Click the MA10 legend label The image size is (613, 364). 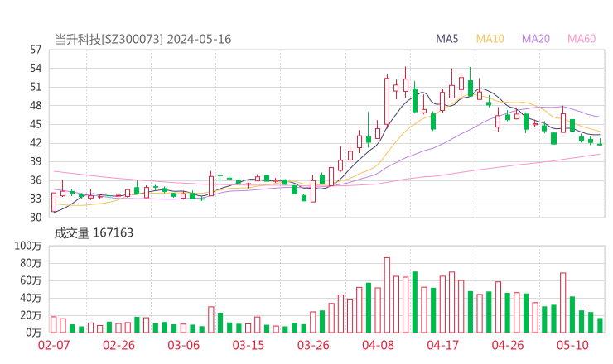coord(490,39)
